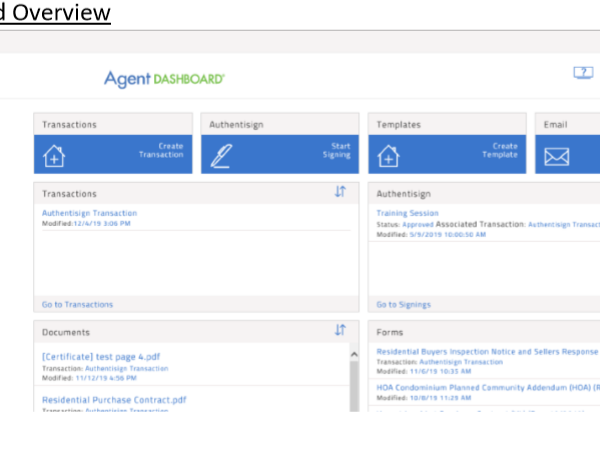Open the Authentisign Transaction link in Transactions

click(x=89, y=213)
